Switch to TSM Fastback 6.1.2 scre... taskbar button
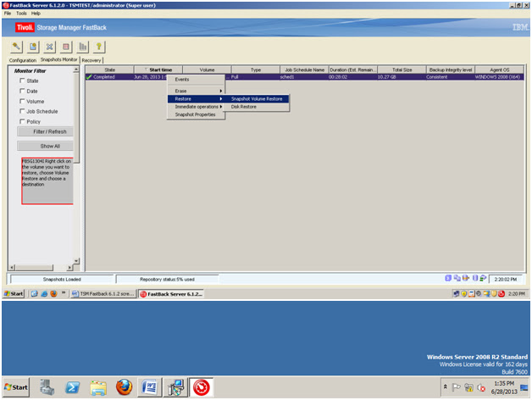 [x=103, y=294]
